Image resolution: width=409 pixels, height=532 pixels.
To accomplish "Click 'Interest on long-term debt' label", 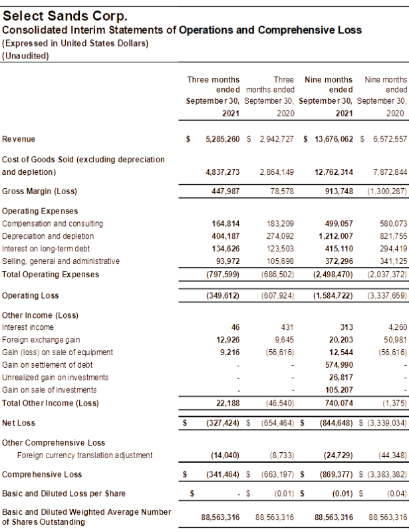I will [46, 249].
